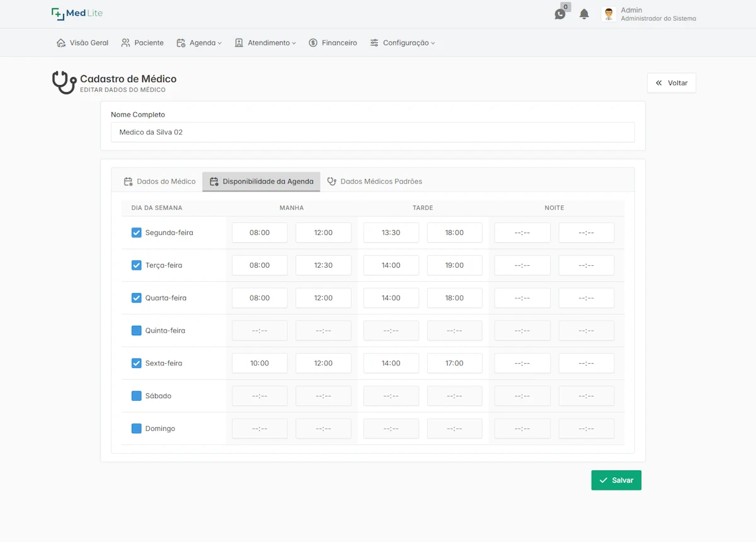Click the notification bell icon
The height and width of the screenshot is (542, 756).
[x=584, y=14]
